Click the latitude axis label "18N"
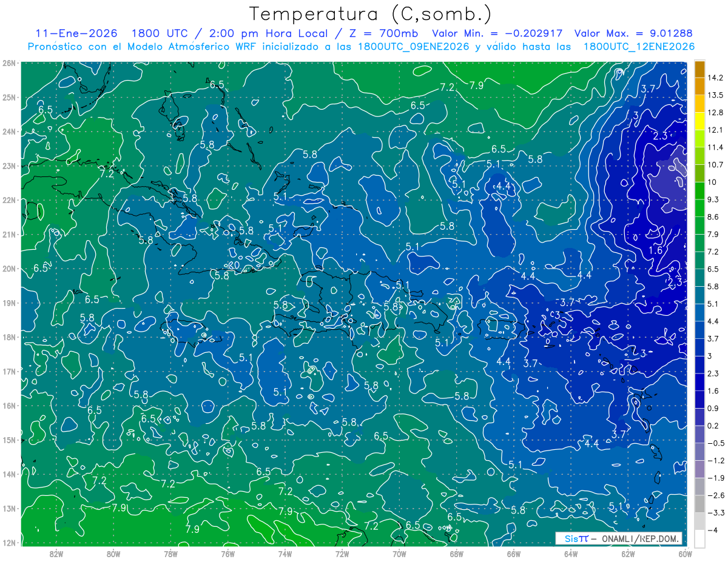 pyautogui.click(x=9, y=337)
